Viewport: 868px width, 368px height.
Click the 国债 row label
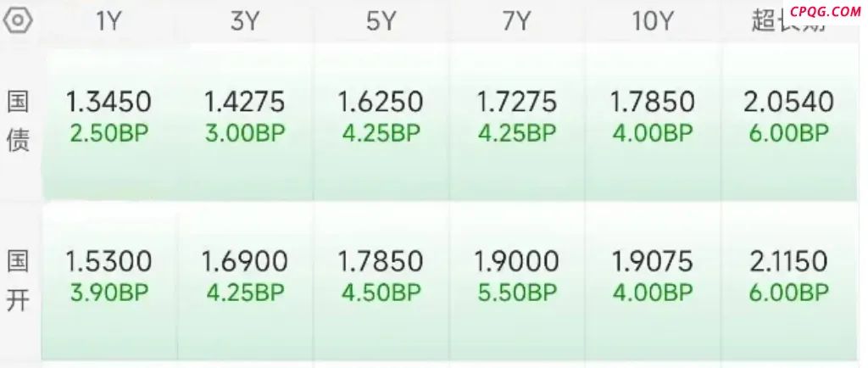click(x=18, y=122)
